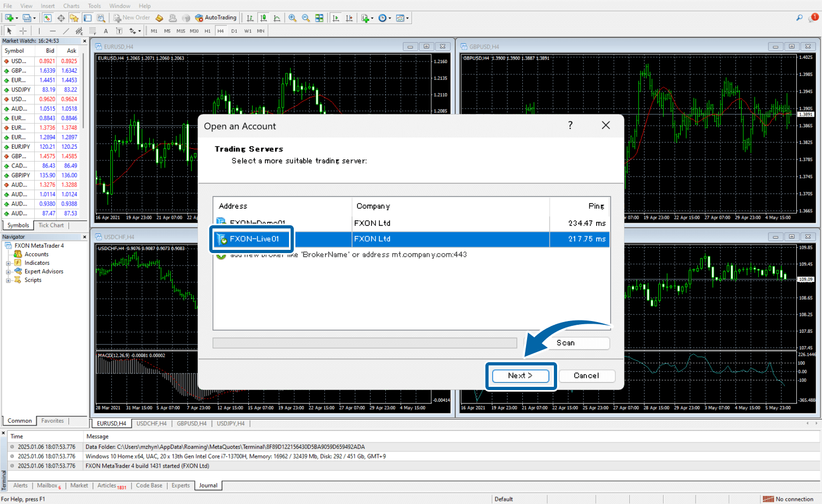Image resolution: width=822 pixels, height=504 pixels.
Task: Click the New Order toolbar button
Action: pyautogui.click(x=132, y=18)
